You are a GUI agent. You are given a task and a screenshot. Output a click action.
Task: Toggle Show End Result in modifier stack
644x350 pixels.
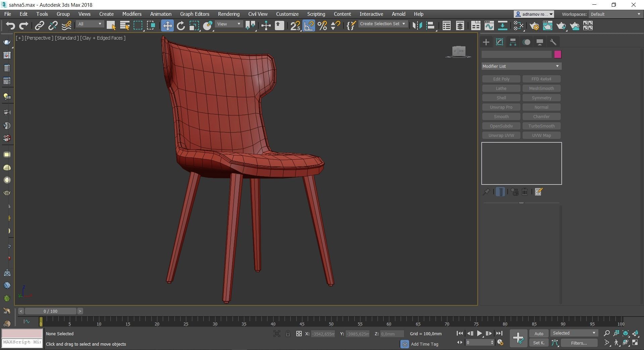coord(500,192)
